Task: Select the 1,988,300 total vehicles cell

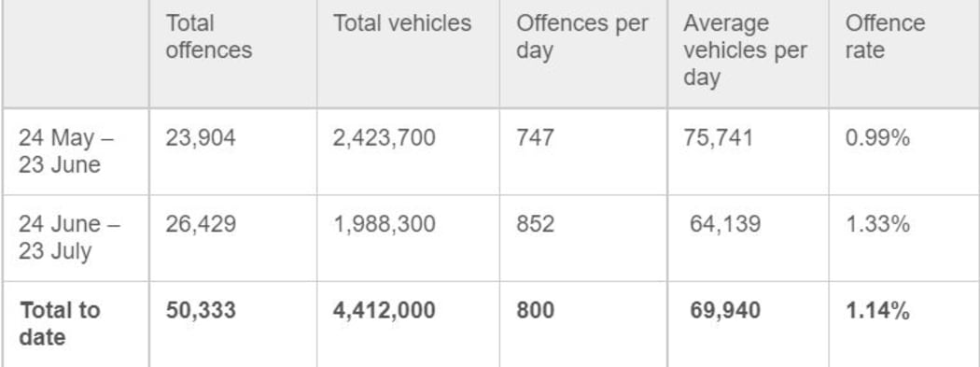Action: tap(384, 224)
